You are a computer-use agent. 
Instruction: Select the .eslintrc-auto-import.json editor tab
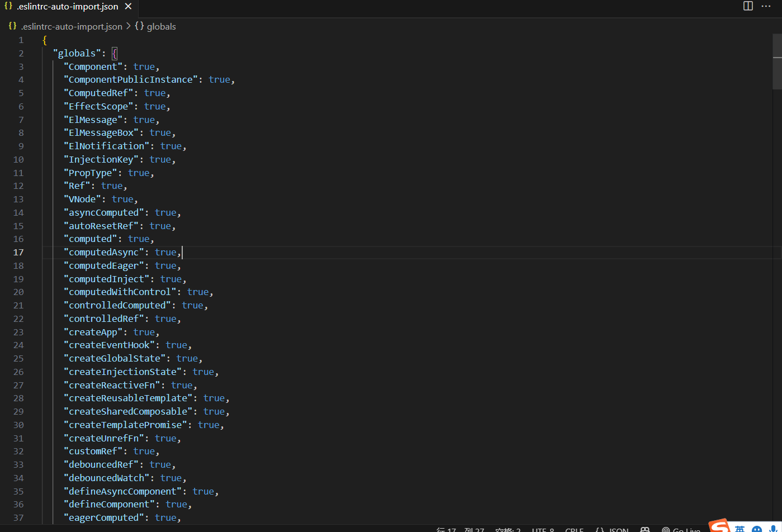point(67,7)
